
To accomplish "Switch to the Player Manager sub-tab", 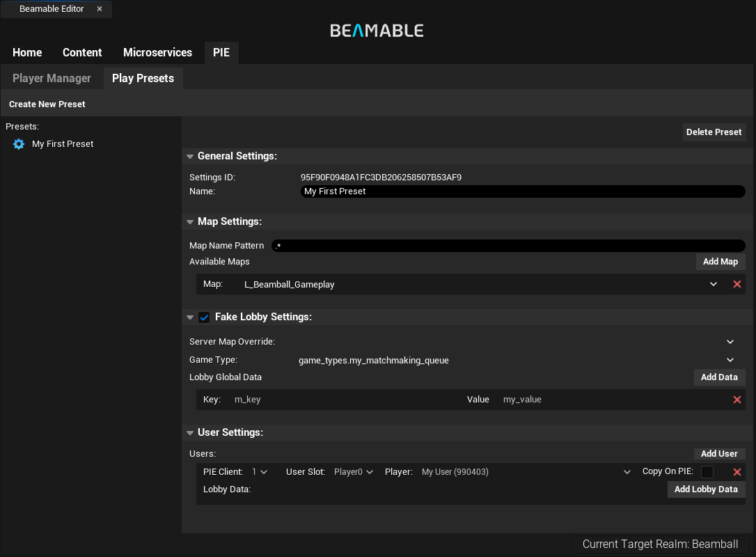I will coord(52,78).
